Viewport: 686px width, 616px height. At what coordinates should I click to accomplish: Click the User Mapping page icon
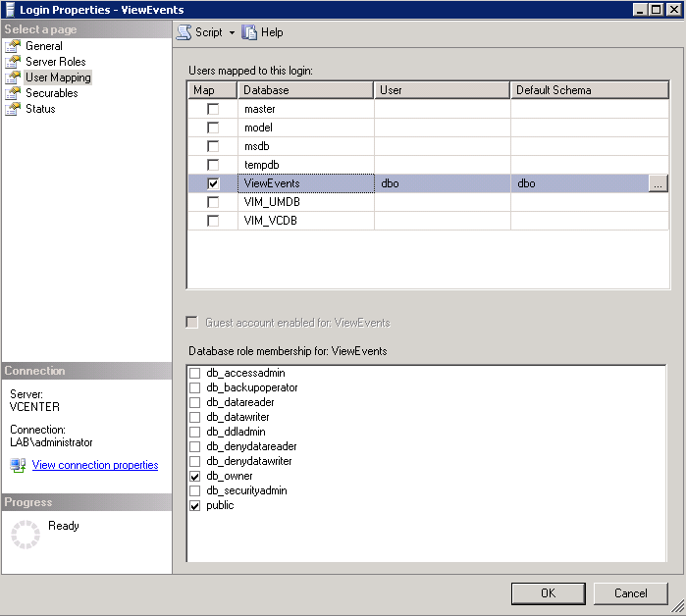tap(13, 77)
